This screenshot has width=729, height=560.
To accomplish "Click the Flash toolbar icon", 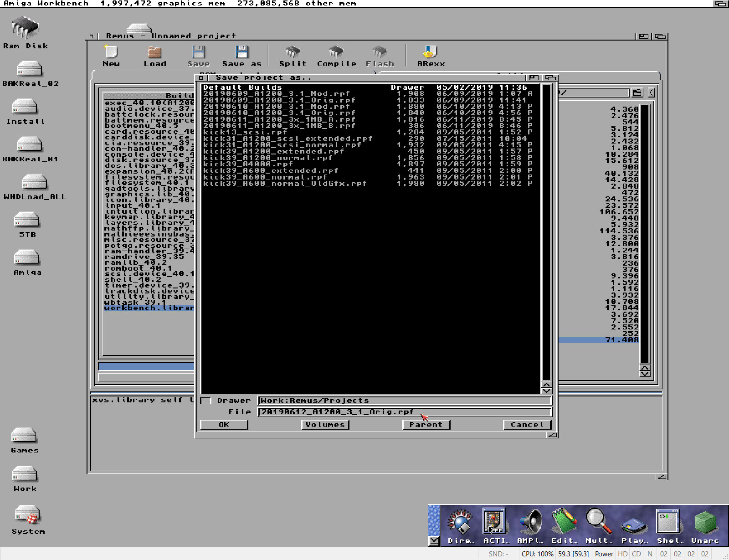I will [x=380, y=56].
